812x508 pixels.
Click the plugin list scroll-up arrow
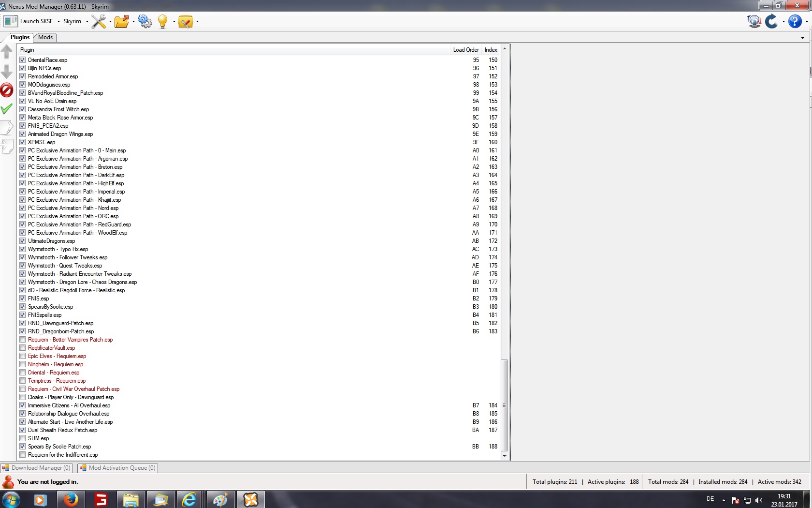tap(504, 49)
